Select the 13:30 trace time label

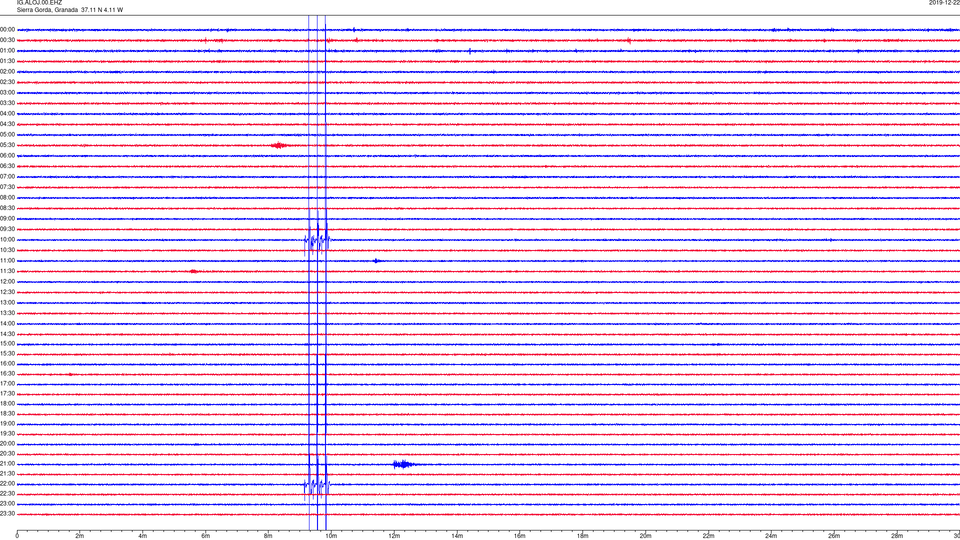tap(7, 313)
